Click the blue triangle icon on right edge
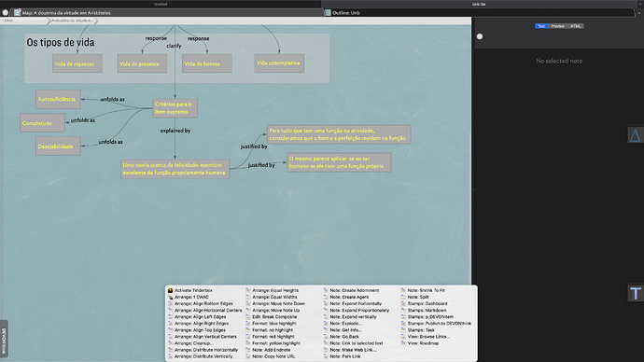Viewport: 644px width, 362px height. click(635, 135)
